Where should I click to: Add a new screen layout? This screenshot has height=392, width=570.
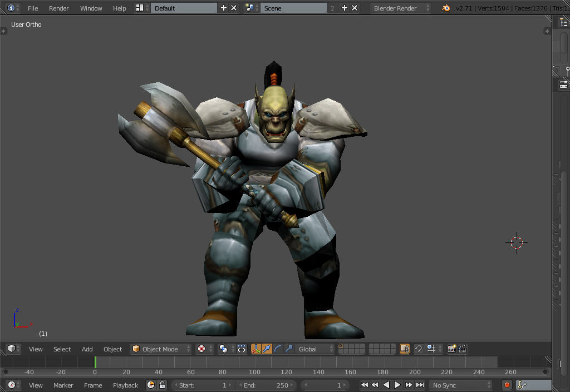point(224,8)
